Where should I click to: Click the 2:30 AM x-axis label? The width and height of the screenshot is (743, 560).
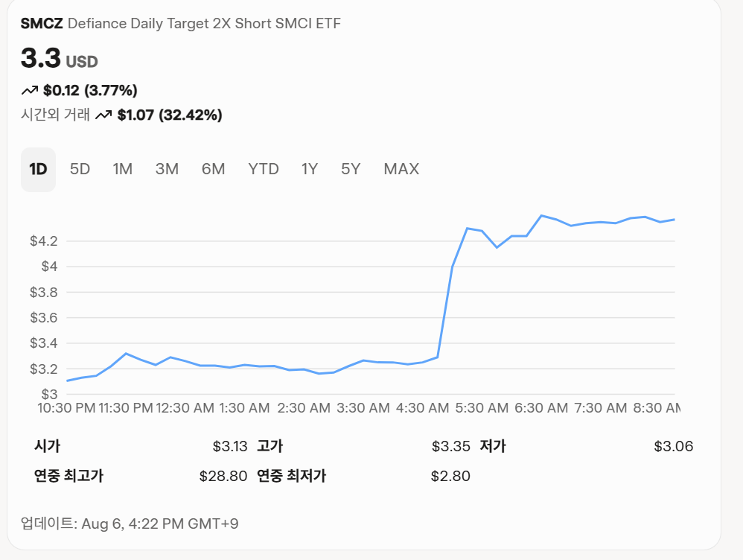(304, 408)
